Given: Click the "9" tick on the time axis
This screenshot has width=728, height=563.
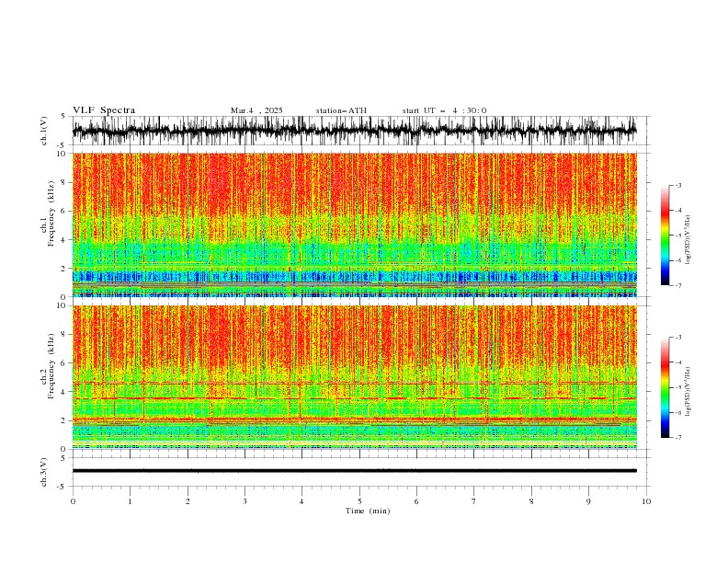Looking at the screenshot, I should tap(588, 501).
